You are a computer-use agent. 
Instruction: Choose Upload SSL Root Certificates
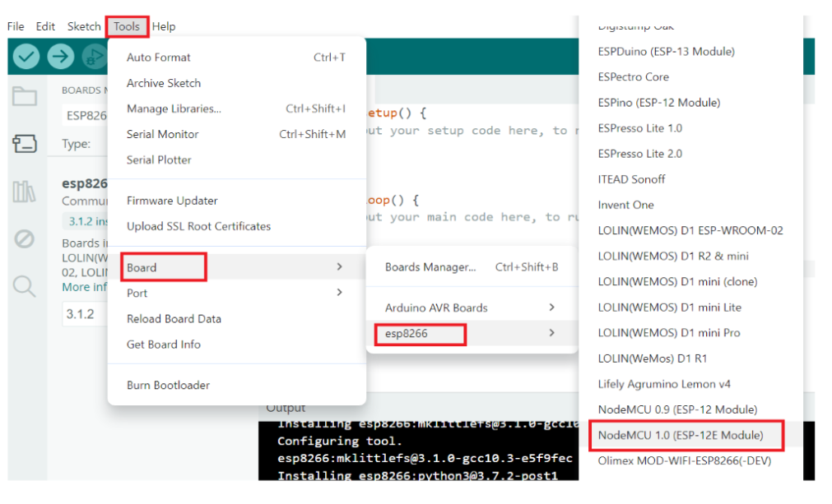[237, 226]
